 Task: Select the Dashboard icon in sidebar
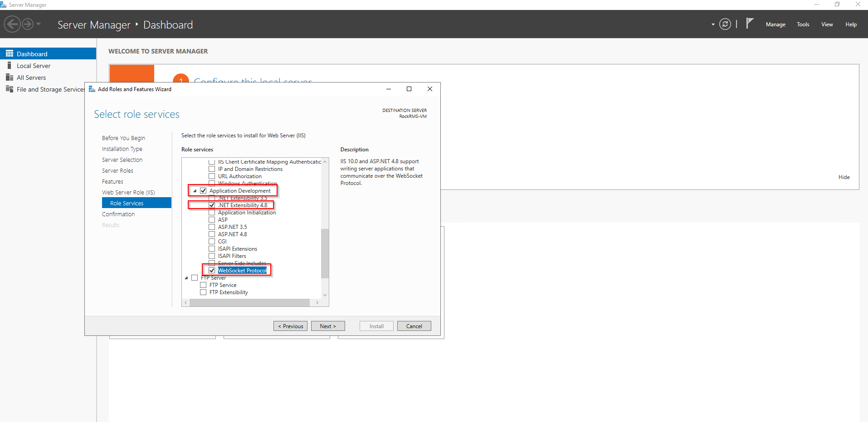click(10, 54)
